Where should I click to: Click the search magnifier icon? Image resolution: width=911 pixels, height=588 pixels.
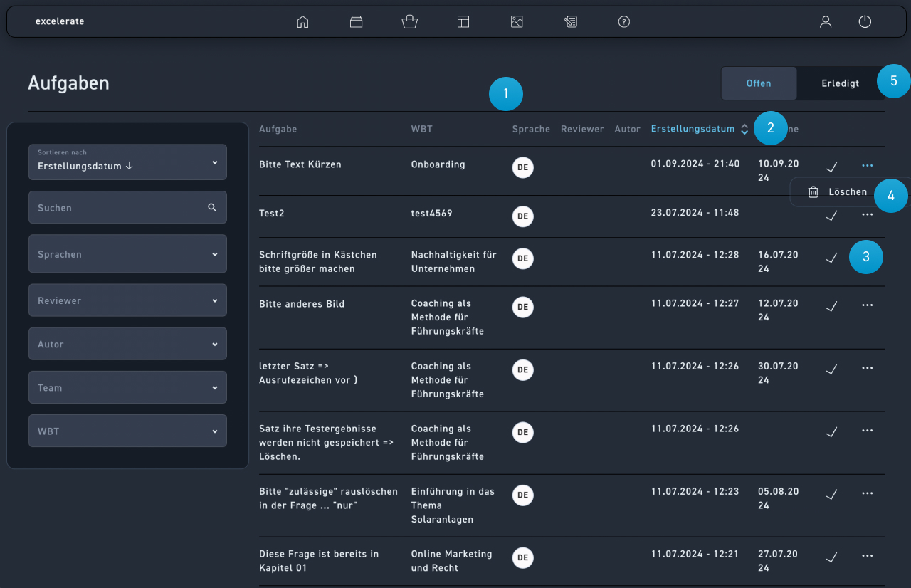click(212, 207)
